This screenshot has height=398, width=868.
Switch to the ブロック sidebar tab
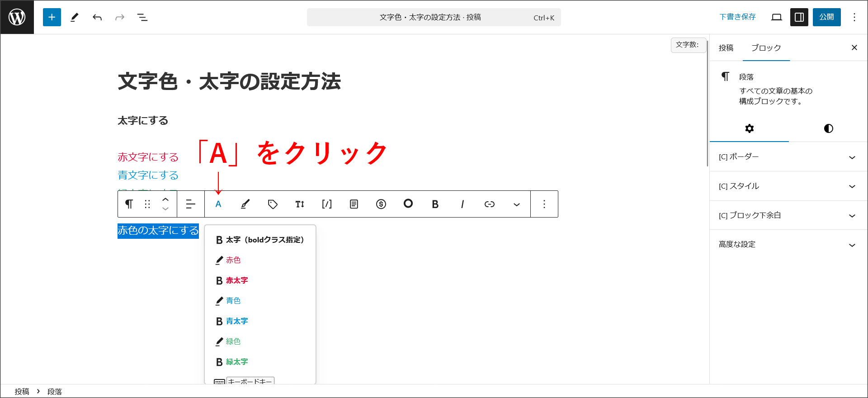tap(766, 48)
